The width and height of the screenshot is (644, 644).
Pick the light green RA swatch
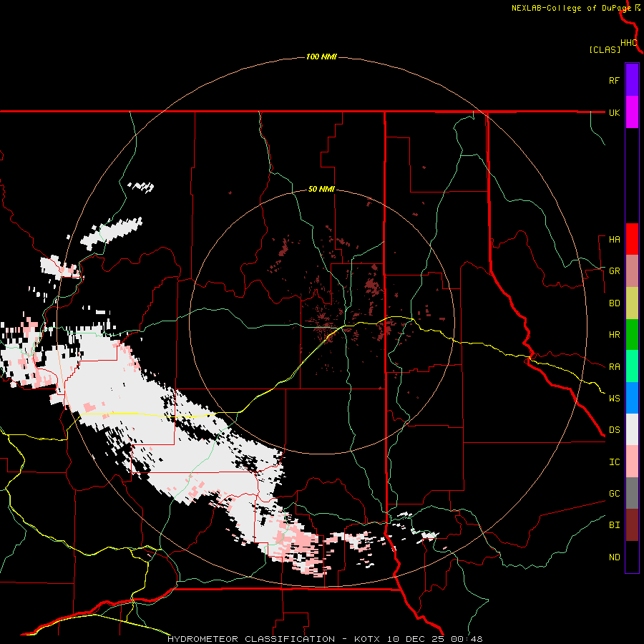[x=632, y=366]
